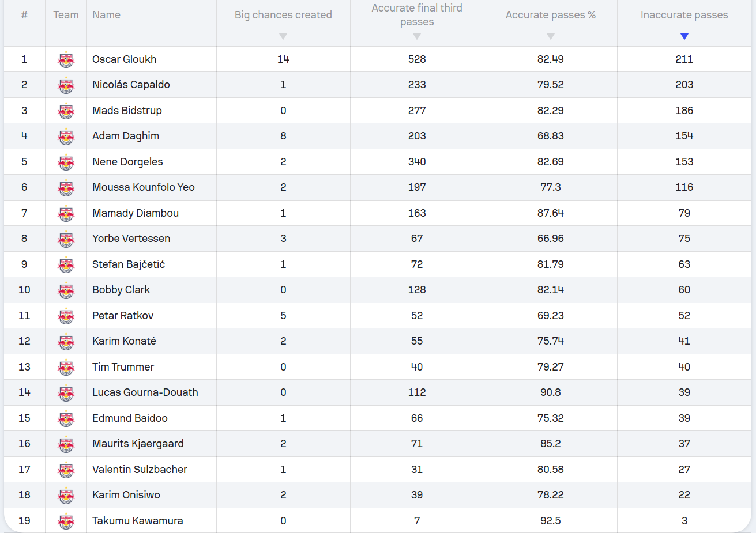
Task: Click the # rank column header
Action: (x=24, y=15)
